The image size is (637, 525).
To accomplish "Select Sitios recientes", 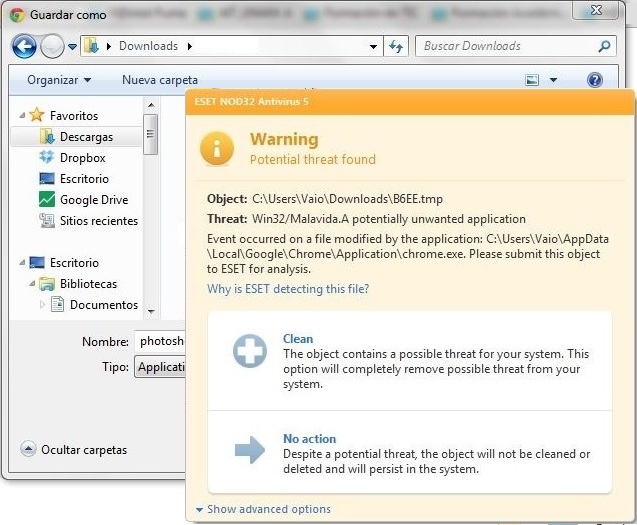I will (x=99, y=221).
